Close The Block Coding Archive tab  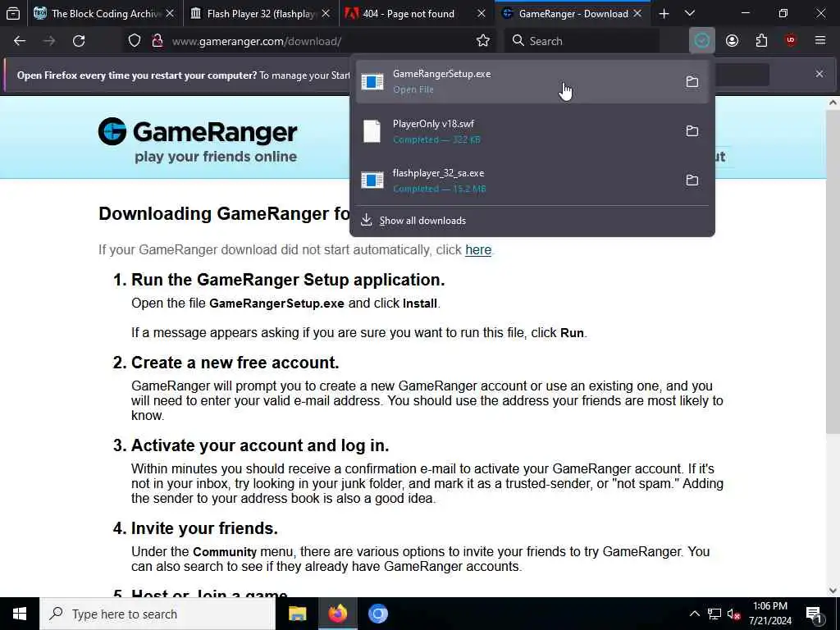170,13
